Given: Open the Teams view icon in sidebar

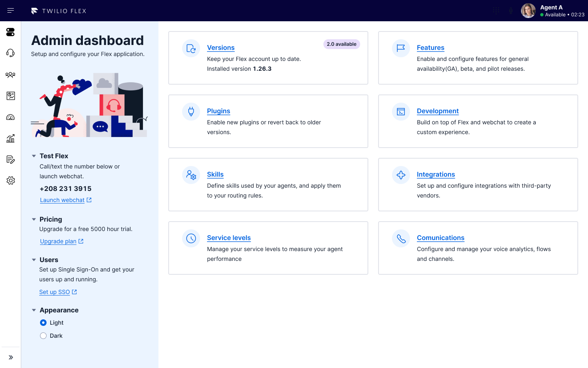Looking at the screenshot, I should (x=11, y=75).
